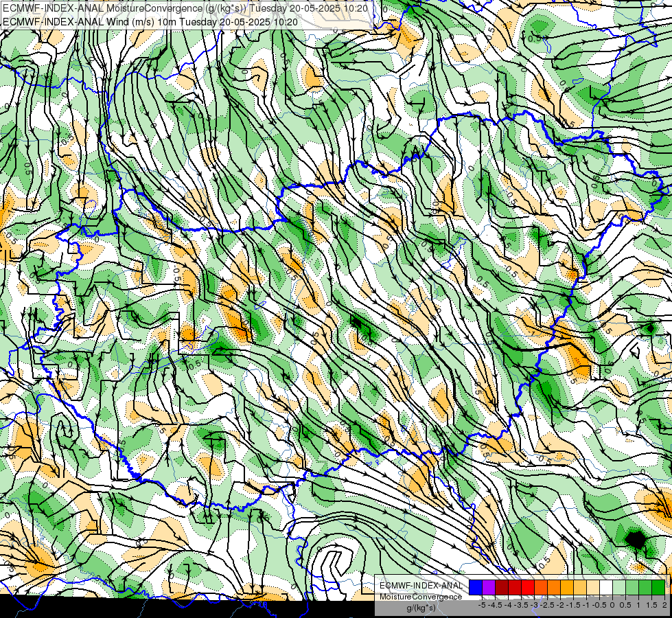Click the 'g/(kg*s)' unit label in legend
This screenshot has width=672, height=618.
pos(421,608)
